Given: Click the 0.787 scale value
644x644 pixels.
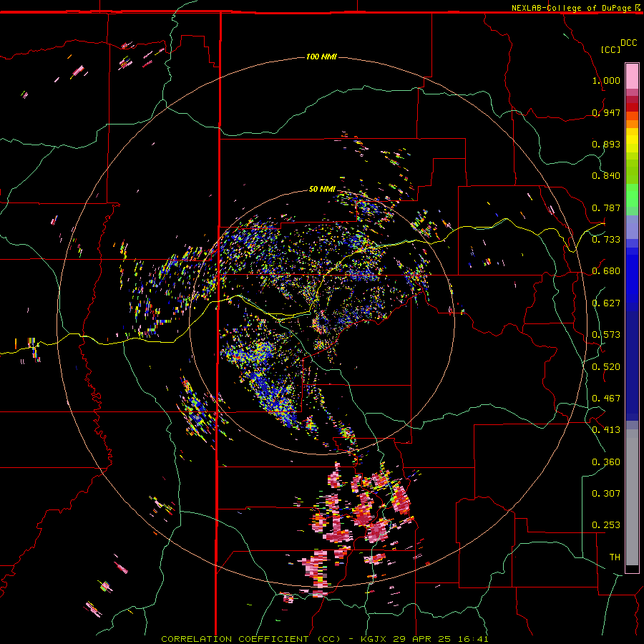Looking at the screenshot, I should pos(606,208).
